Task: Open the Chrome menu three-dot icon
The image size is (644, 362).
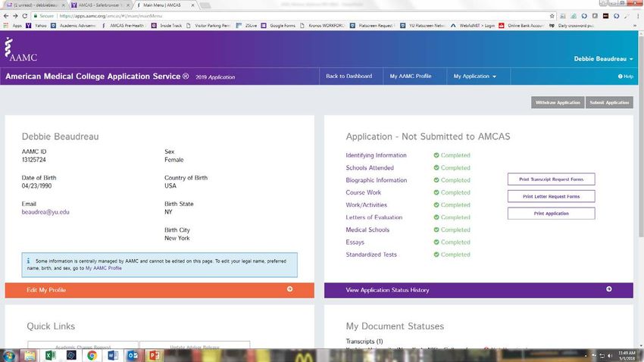Action: click(x=638, y=16)
